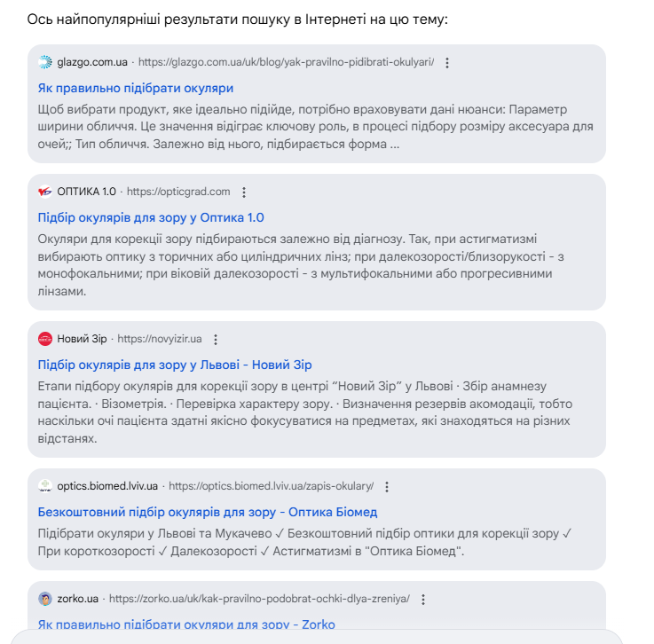The height and width of the screenshot is (644, 654).
Task: Click the ОПТИКА 1.0 site favicon
Action: 45,192
